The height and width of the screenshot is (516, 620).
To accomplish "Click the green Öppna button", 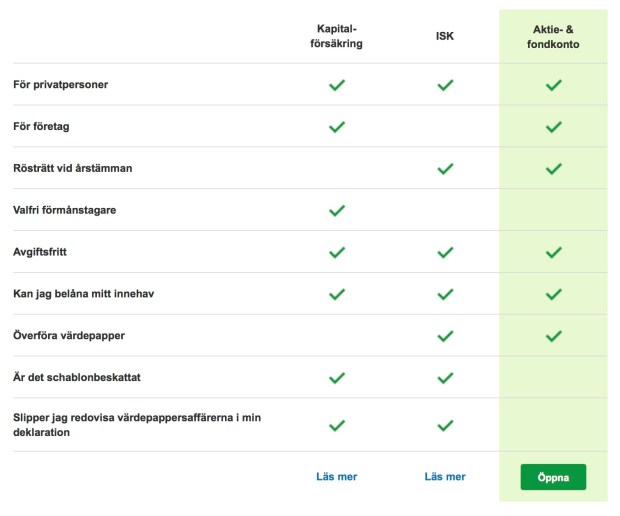I will pyautogui.click(x=553, y=477).
